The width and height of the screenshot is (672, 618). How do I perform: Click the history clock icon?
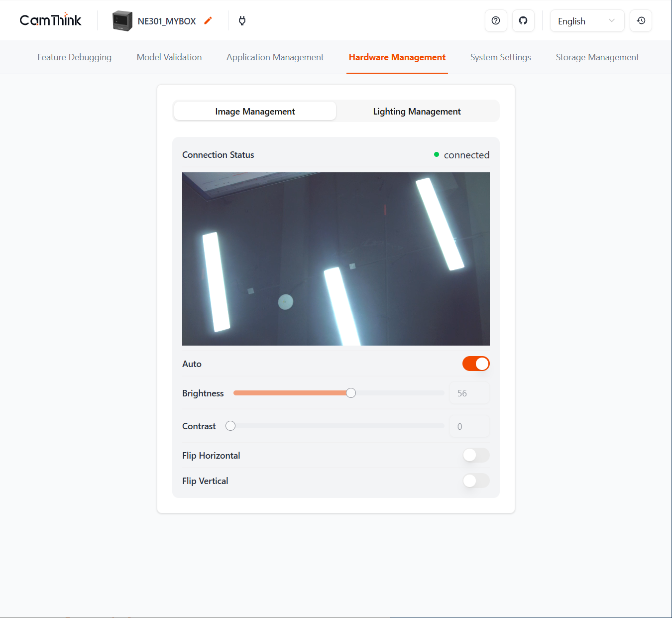click(x=641, y=21)
